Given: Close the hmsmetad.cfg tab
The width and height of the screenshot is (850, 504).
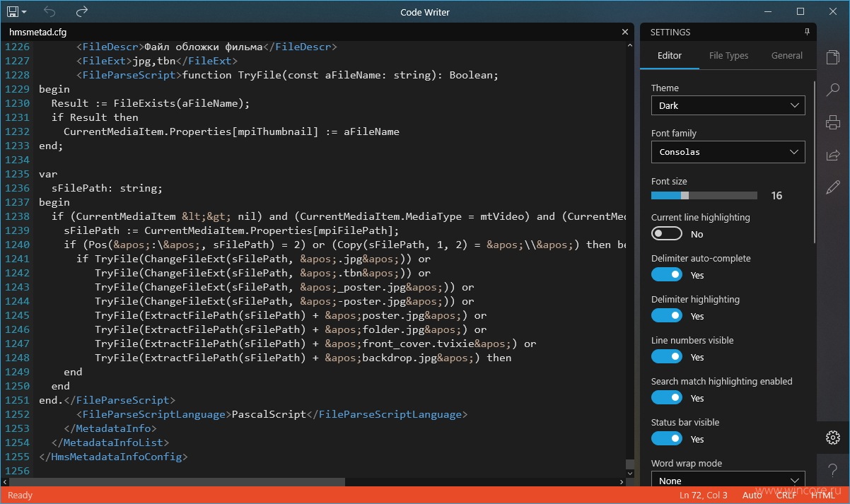Looking at the screenshot, I should [625, 32].
